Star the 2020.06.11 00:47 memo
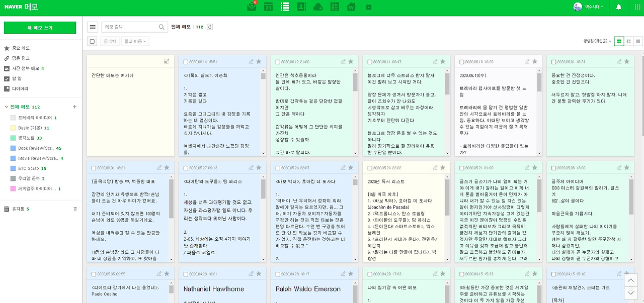The height and width of the screenshot is (303, 644). pos(443,61)
